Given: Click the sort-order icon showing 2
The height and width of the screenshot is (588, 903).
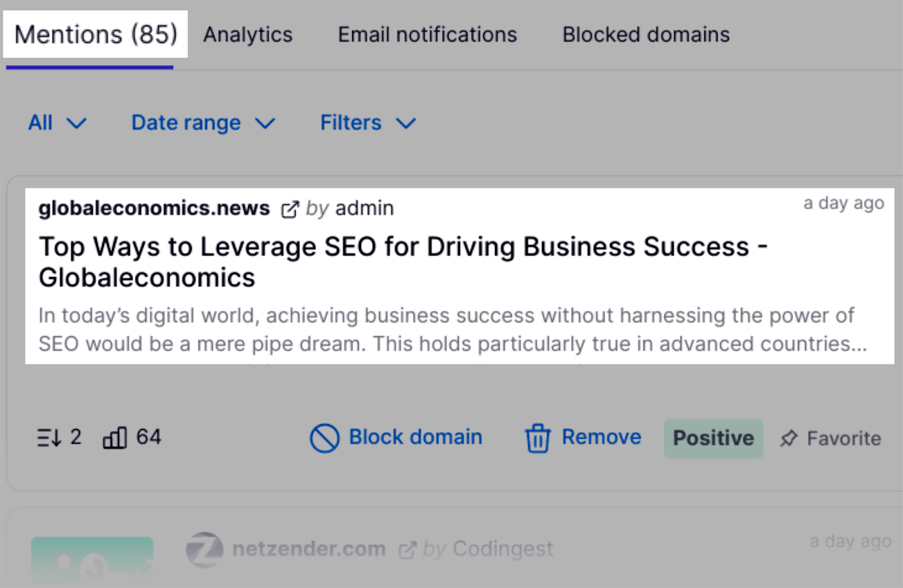Looking at the screenshot, I should tap(49, 437).
